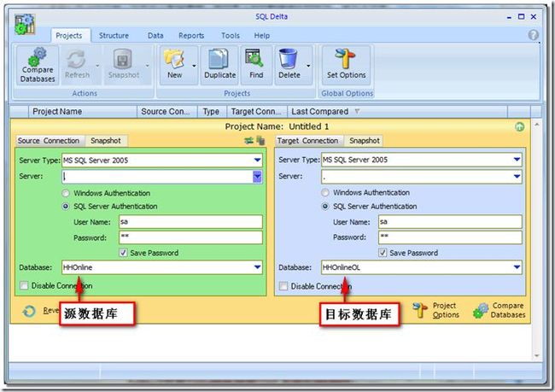Click source User Name field
Screen dimensions: 555x392
pyautogui.click(x=190, y=222)
